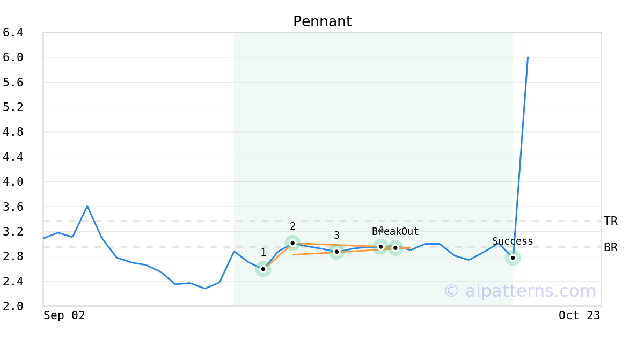Click pattern point marker 4

coord(380,247)
